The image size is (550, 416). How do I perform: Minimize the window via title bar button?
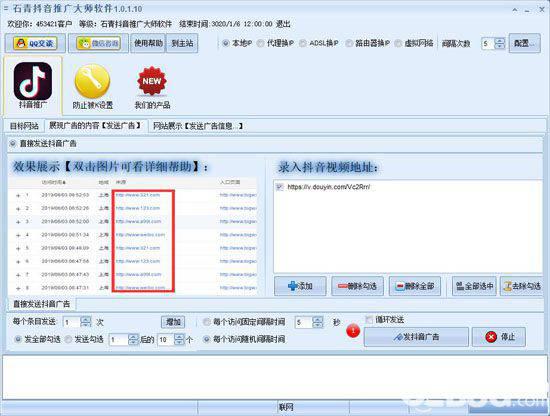tap(527, 10)
